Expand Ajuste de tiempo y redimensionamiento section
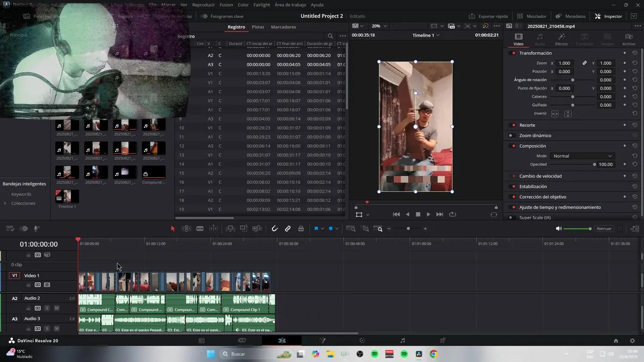 point(560,207)
